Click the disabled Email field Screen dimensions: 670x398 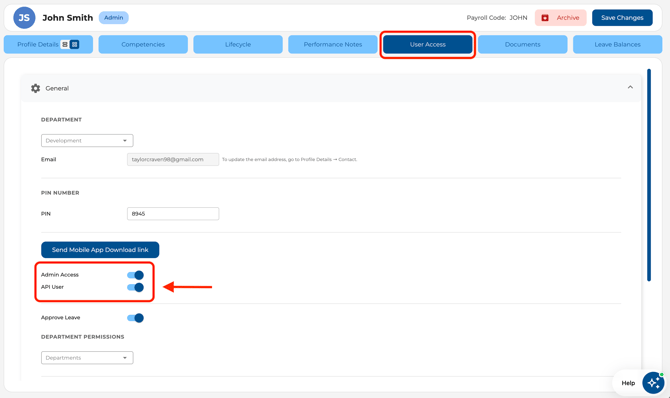coord(173,159)
